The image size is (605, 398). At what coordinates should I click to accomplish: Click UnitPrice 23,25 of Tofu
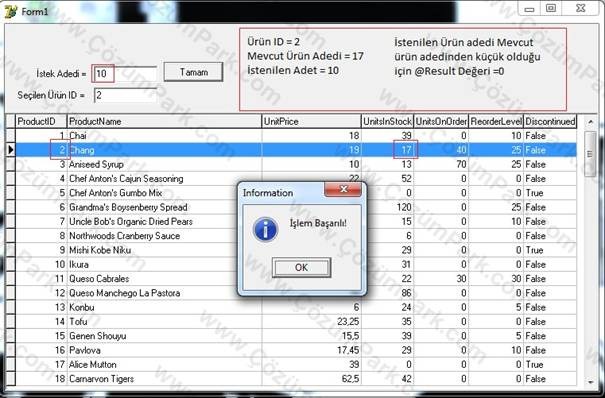311,322
